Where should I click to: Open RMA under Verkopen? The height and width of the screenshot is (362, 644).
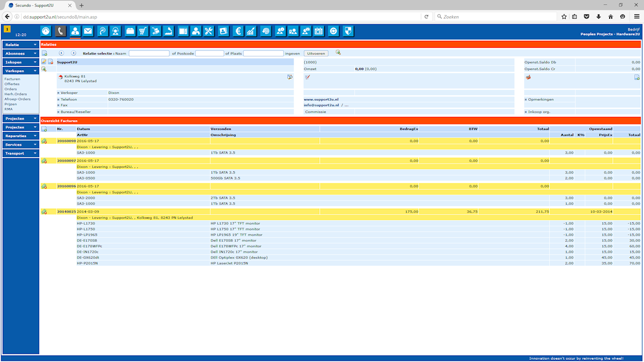pos(9,109)
